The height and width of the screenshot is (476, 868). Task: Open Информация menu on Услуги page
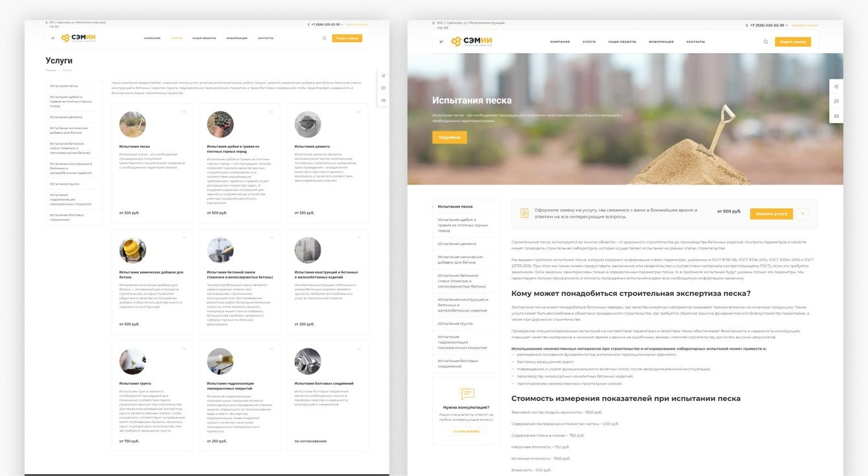click(x=237, y=38)
